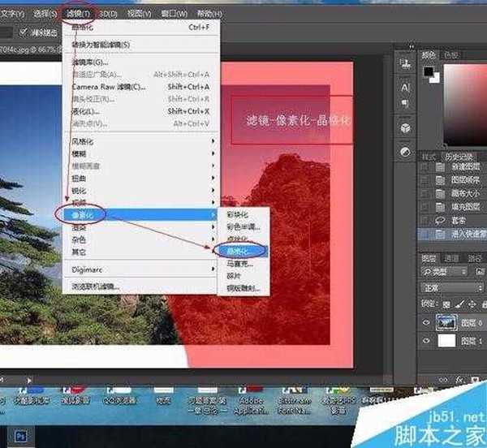The image size is (487, 448).
Task: Hide 图层 1 with its eye icon
Action: click(x=426, y=342)
